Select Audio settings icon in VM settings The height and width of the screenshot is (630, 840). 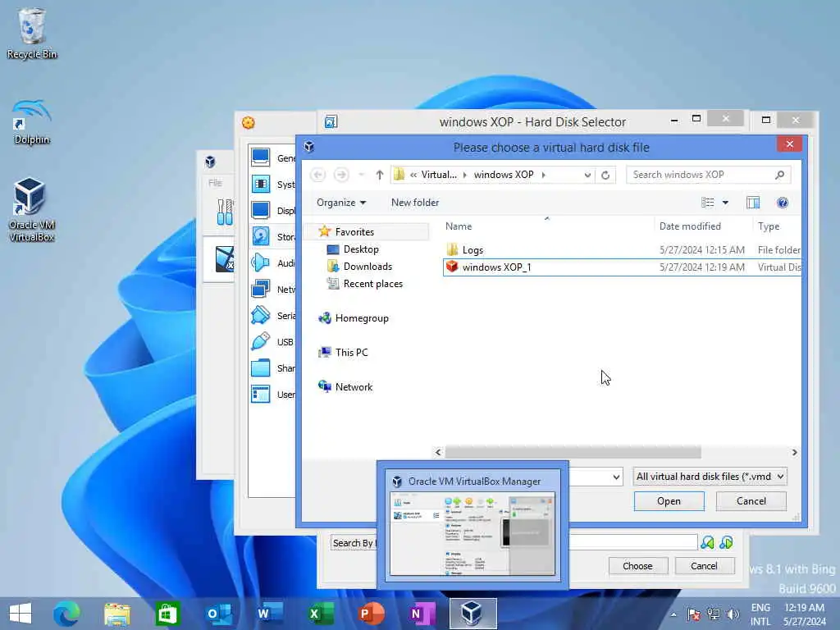point(261,262)
